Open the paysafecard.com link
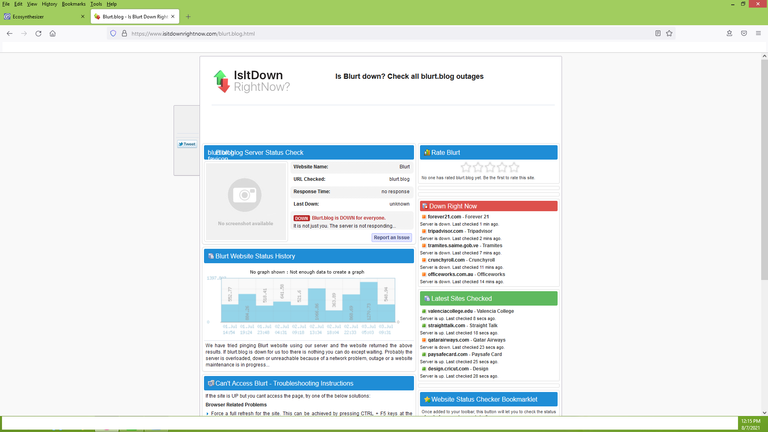 (x=448, y=354)
